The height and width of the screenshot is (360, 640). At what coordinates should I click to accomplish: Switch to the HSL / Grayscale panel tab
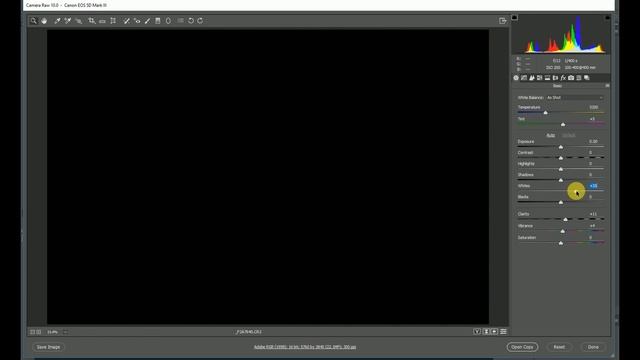tap(540, 78)
